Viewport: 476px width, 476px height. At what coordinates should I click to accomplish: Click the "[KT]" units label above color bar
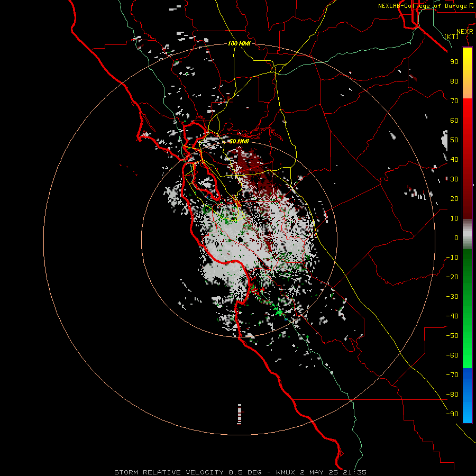tap(452, 36)
